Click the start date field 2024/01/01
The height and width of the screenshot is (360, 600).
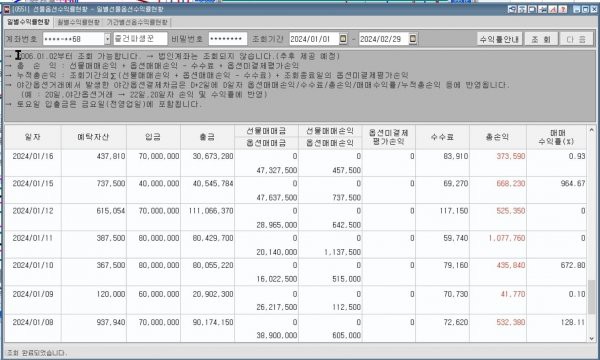pyautogui.click(x=314, y=39)
